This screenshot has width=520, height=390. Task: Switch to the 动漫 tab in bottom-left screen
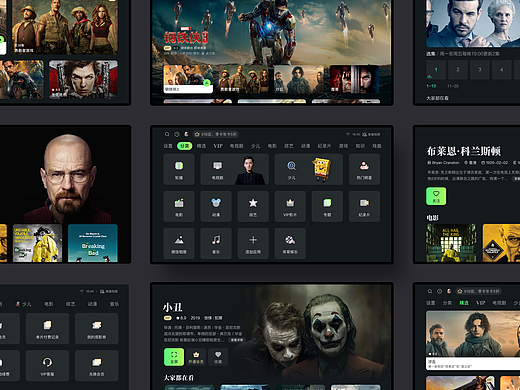[92, 304]
